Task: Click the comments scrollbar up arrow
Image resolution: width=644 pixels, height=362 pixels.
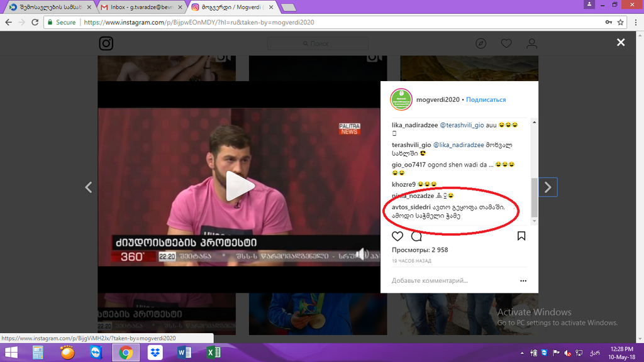Action: tap(534, 123)
